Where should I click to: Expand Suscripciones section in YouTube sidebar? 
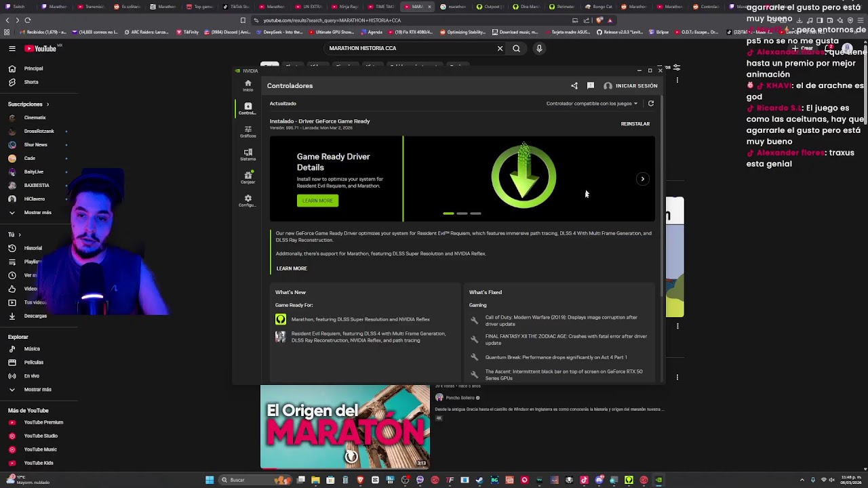(28, 104)
